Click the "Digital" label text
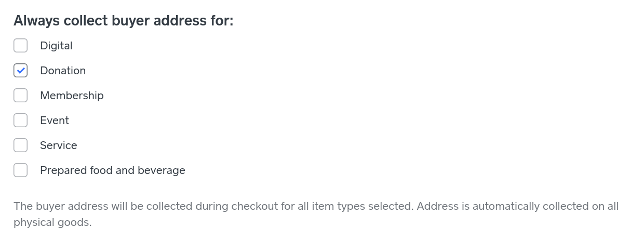 [x=56, y=46]
